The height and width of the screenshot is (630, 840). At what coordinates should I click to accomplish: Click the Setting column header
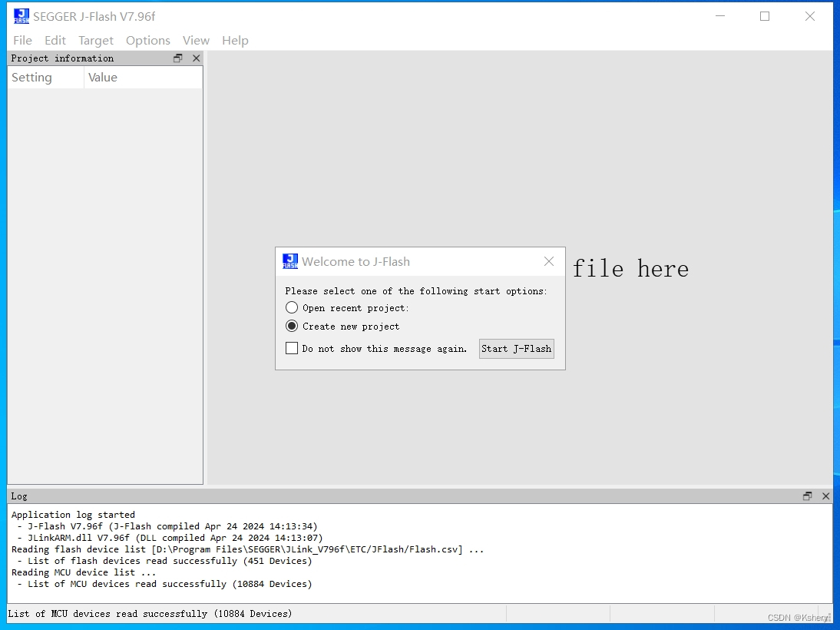click(x=45, y=77)
